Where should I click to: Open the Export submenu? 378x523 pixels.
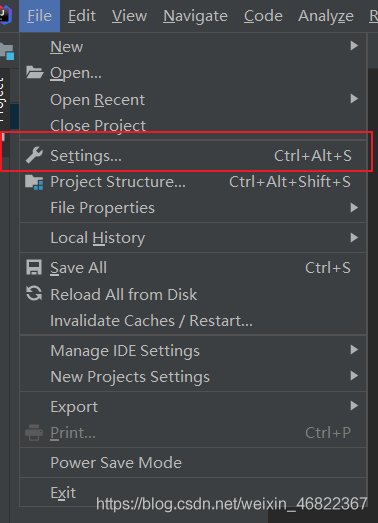click(x=193, y=406)
